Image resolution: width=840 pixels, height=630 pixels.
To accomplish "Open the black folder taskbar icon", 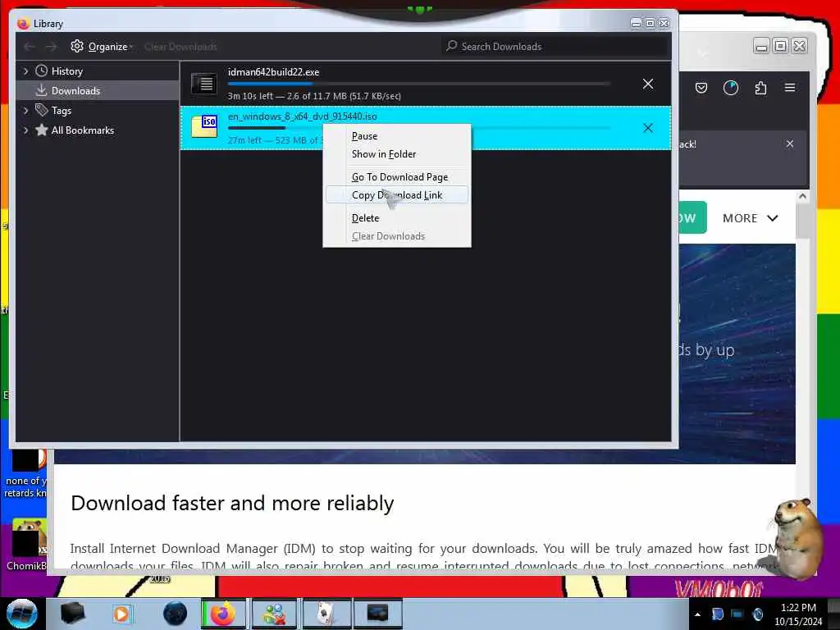I will point(72,614).
